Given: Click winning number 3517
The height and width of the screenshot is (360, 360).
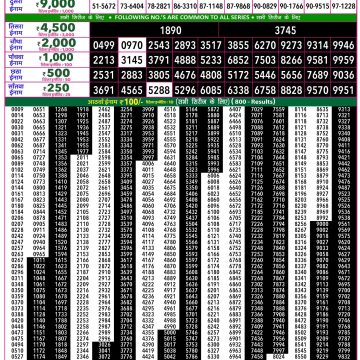Looking at the screenshot, I should point(211,45).
